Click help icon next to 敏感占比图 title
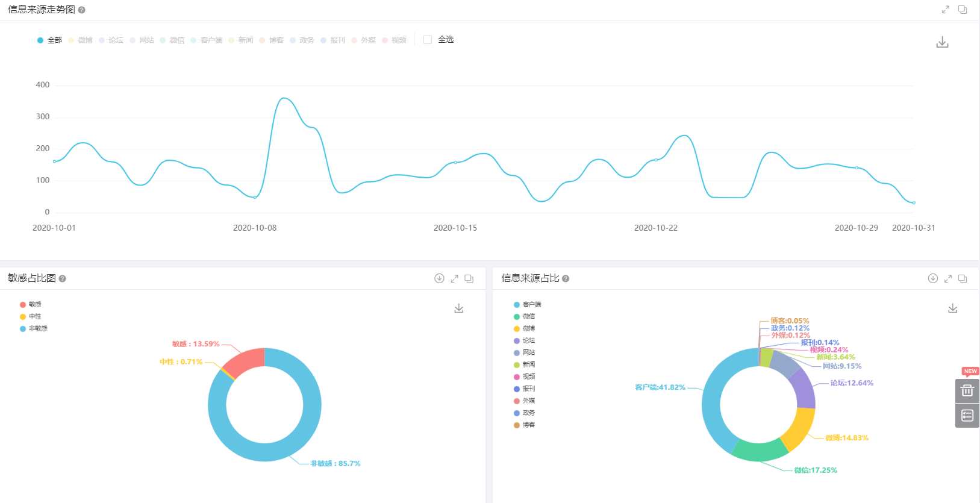 tap(63, 279)
